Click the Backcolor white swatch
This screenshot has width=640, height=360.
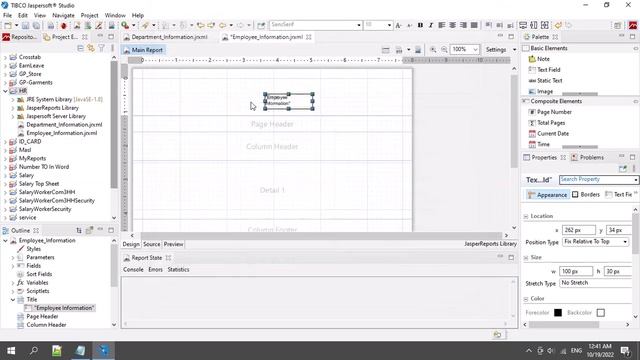600,313
